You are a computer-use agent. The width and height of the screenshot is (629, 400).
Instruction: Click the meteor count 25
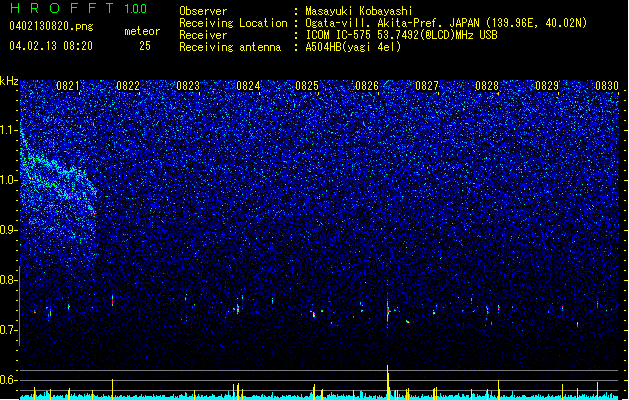tap(145, 46)
